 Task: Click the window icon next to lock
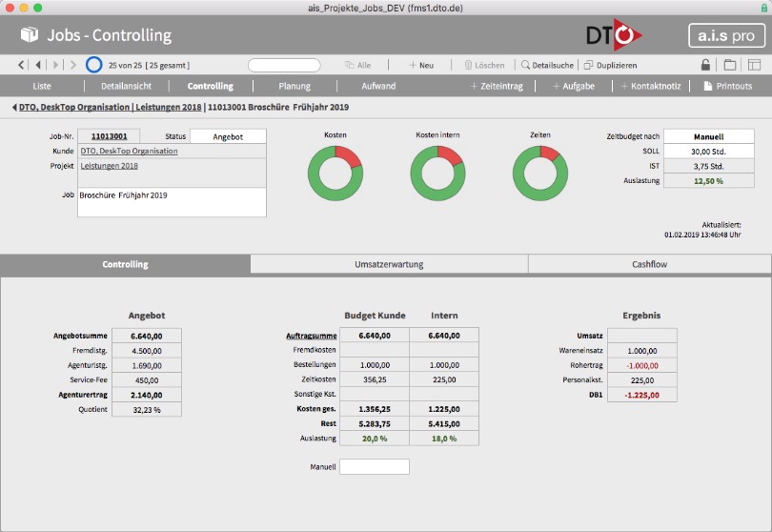coord(730,65)
